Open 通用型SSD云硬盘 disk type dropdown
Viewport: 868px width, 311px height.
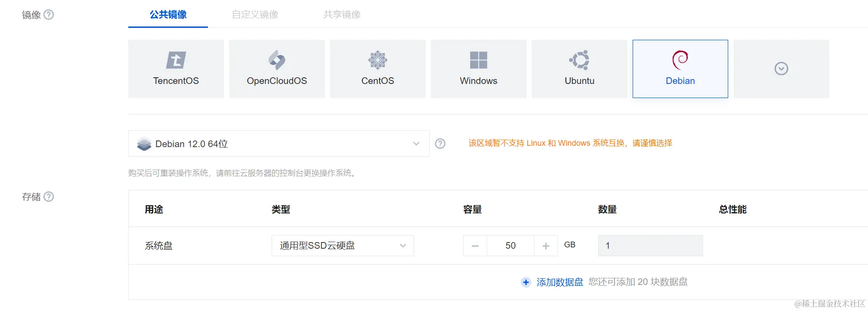point(343,246)
